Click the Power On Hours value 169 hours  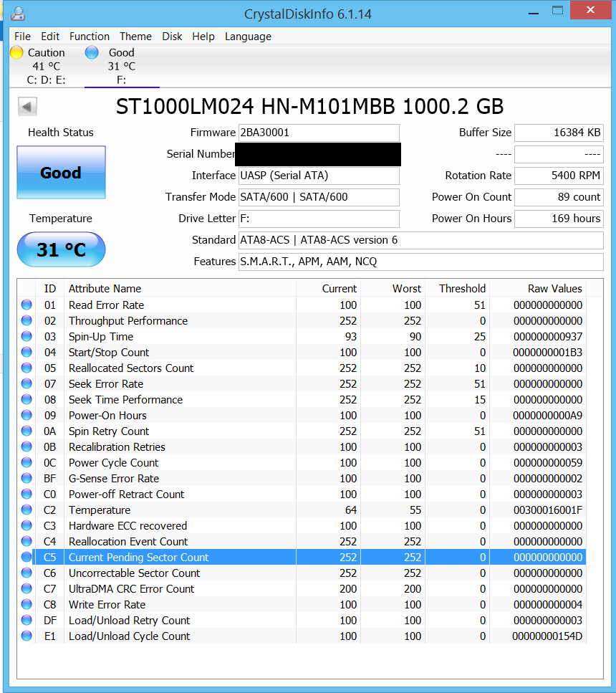click(559, 219)
